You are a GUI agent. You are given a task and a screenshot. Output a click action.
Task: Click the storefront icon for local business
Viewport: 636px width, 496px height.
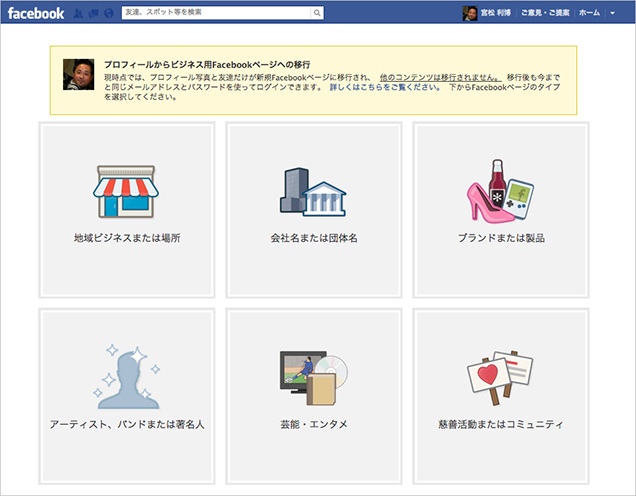126,191
